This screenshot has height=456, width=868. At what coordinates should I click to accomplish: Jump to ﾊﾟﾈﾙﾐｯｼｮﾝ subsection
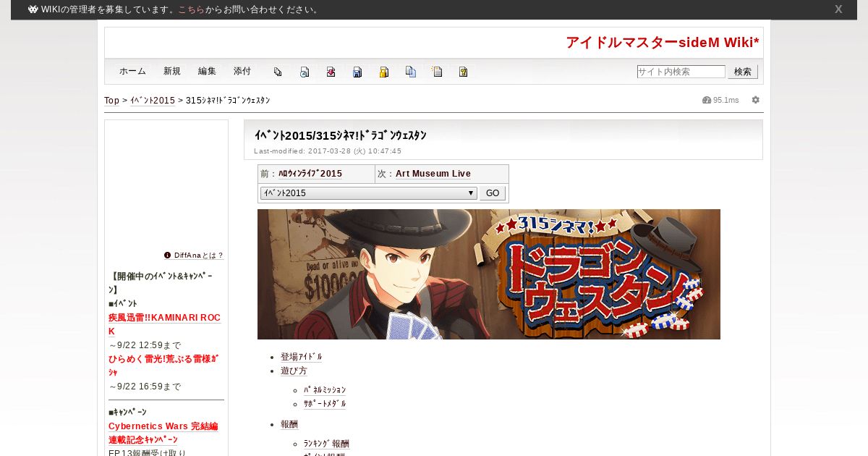325,390
